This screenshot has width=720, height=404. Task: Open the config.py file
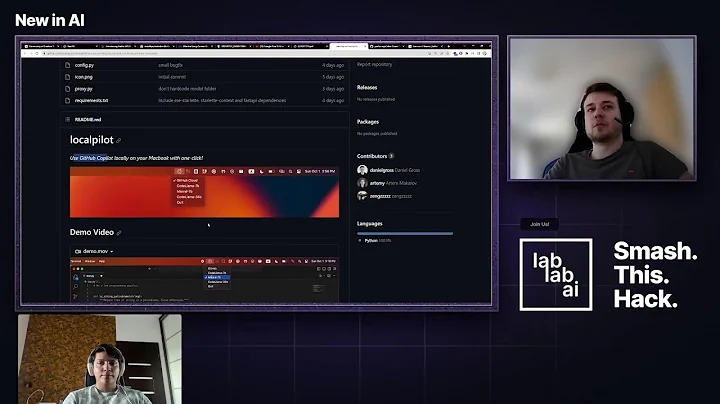[84, 65]
